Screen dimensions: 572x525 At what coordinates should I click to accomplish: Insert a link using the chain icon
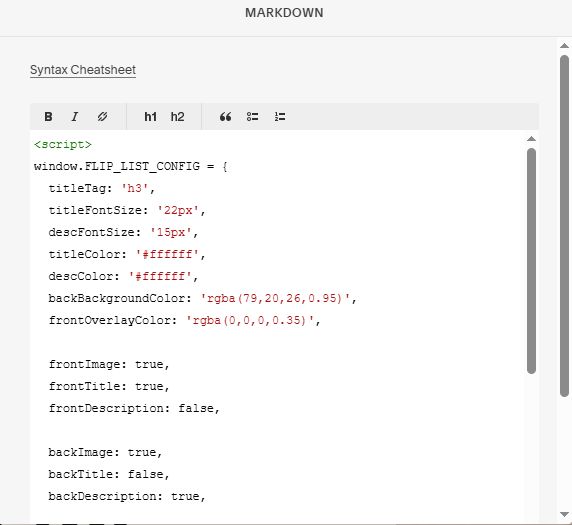tap(102, 117)
